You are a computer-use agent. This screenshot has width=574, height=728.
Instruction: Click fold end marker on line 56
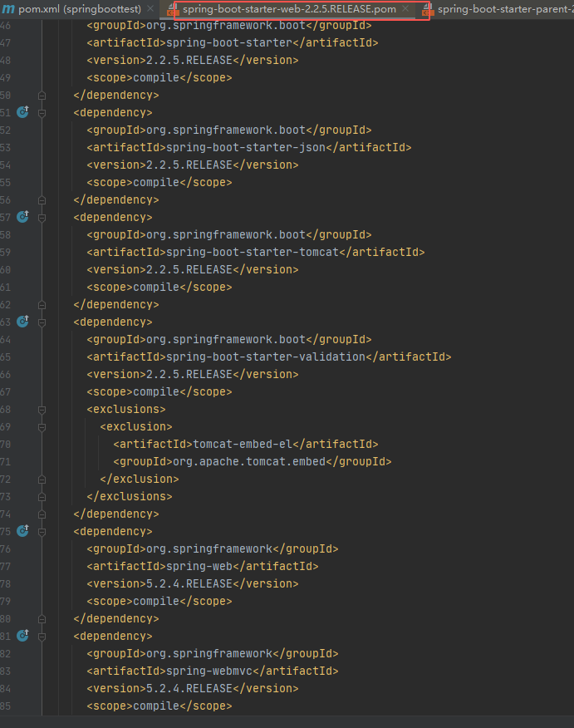tap(42, 200)
